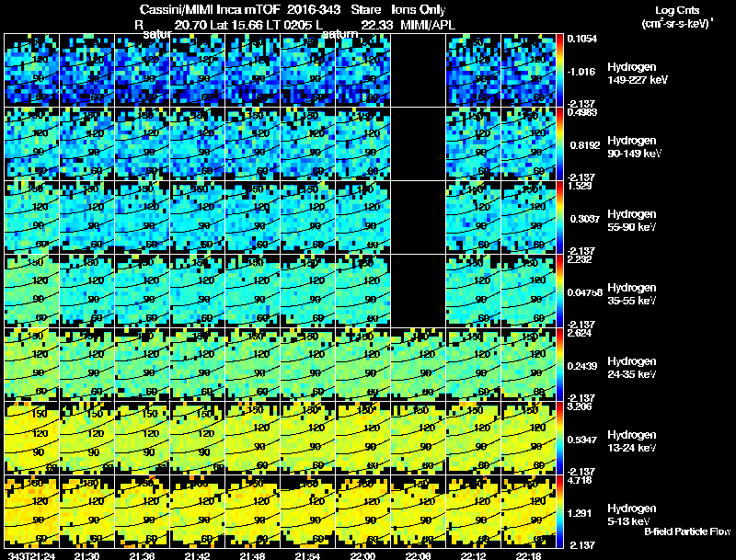Click the '4.718' color scale value
Screen dimensions: 736x560
pos(580,481)
